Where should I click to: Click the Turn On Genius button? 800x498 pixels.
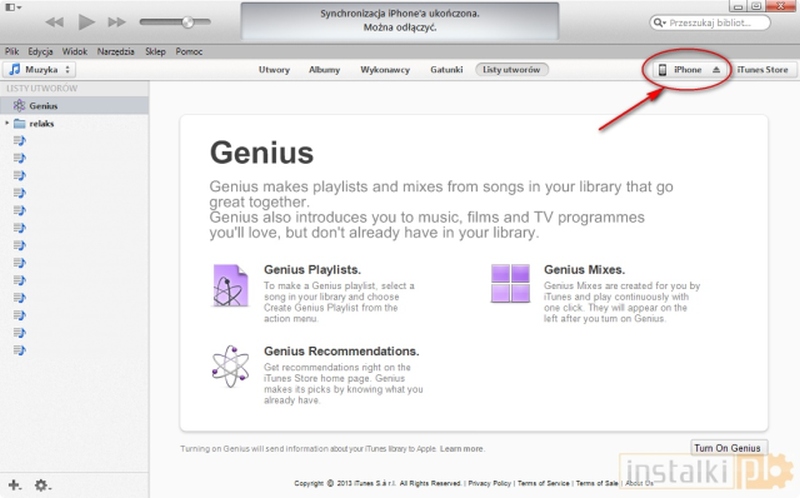[x=727, y=448]
